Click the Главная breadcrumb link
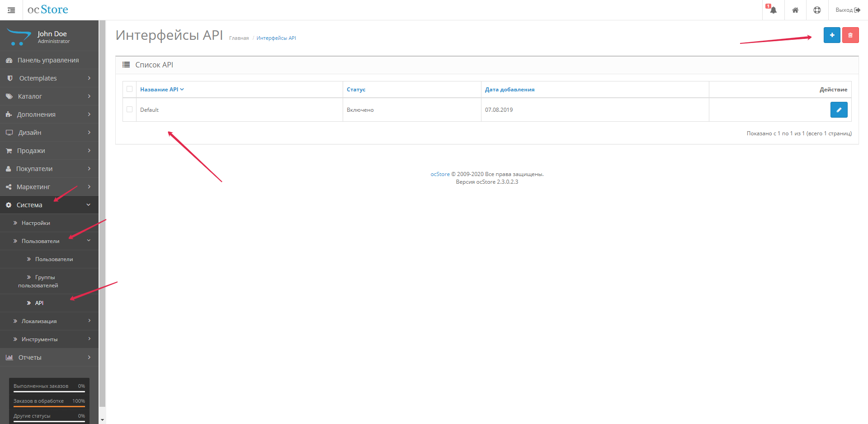Viewport: 868px width, 424px height. click(x=239, y=38)
